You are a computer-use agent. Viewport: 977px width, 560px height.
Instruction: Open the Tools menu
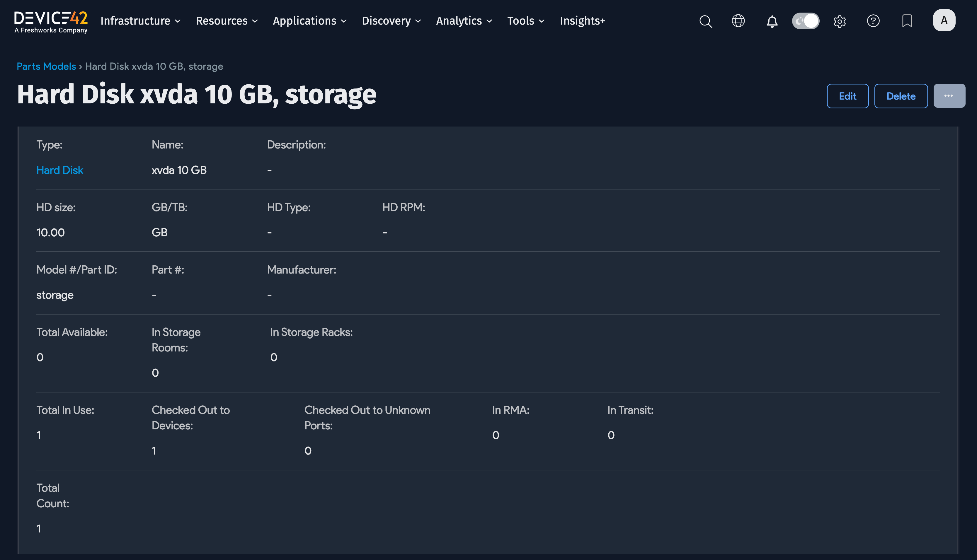click(525, 21)
